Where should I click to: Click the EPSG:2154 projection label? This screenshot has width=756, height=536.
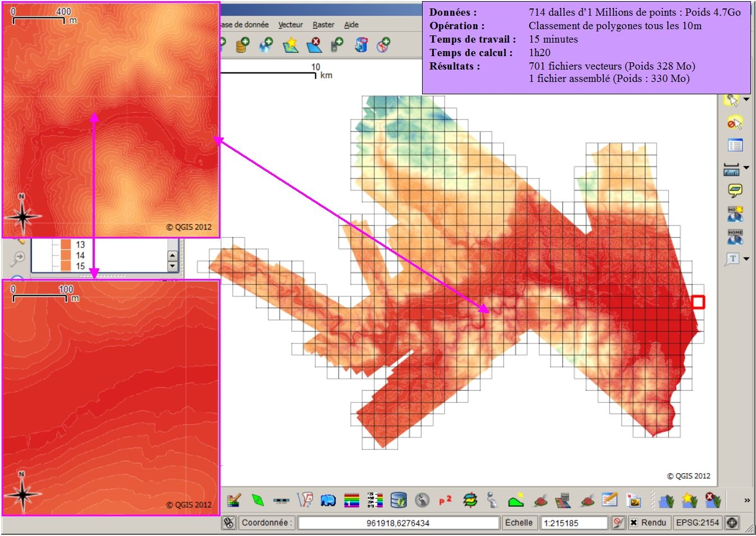[x=697, y=523]
